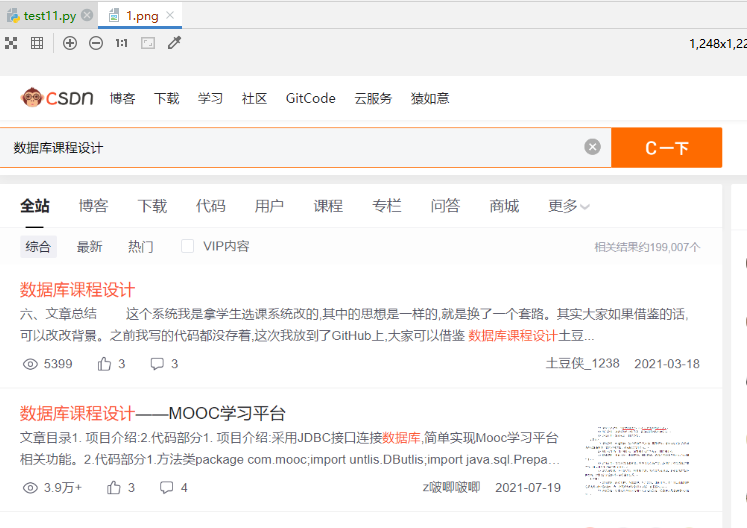Open 博客 in the CSDN top navigation

[x=122, y=98]
